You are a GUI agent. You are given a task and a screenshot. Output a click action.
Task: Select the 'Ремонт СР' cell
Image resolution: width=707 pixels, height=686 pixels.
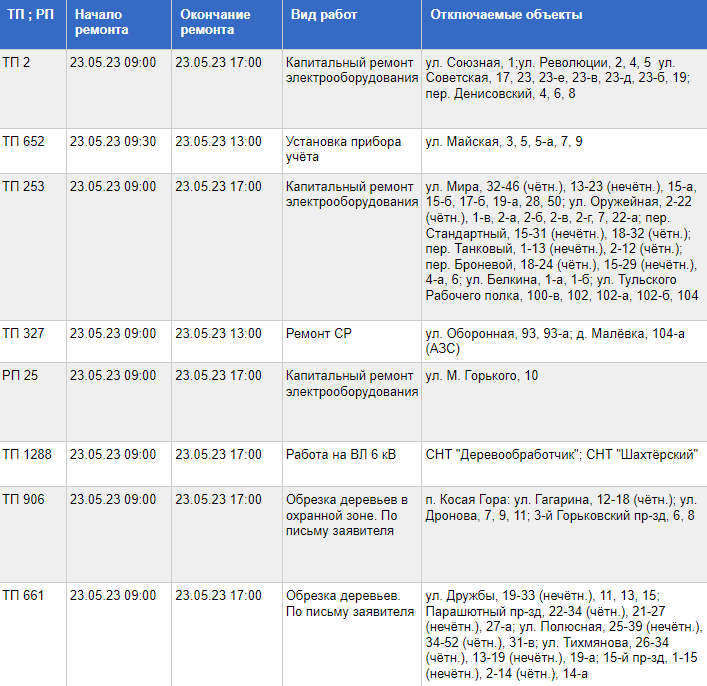(x=319, y=333)
